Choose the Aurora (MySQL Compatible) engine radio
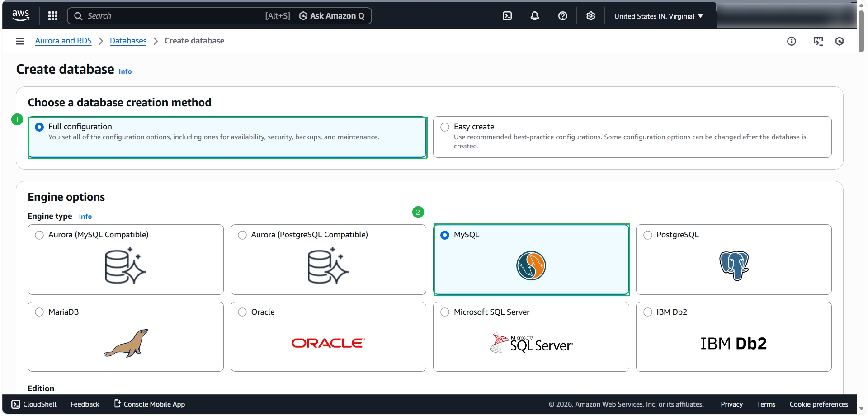The image size is (868, 416). coord(39,235)
